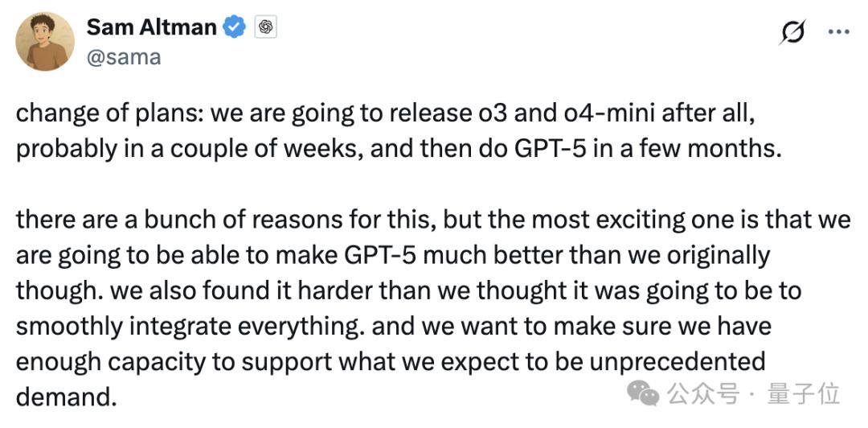The image size is (868, 428).
Task: Open the three-dot more options menu
Action: (x=837, y=31)
